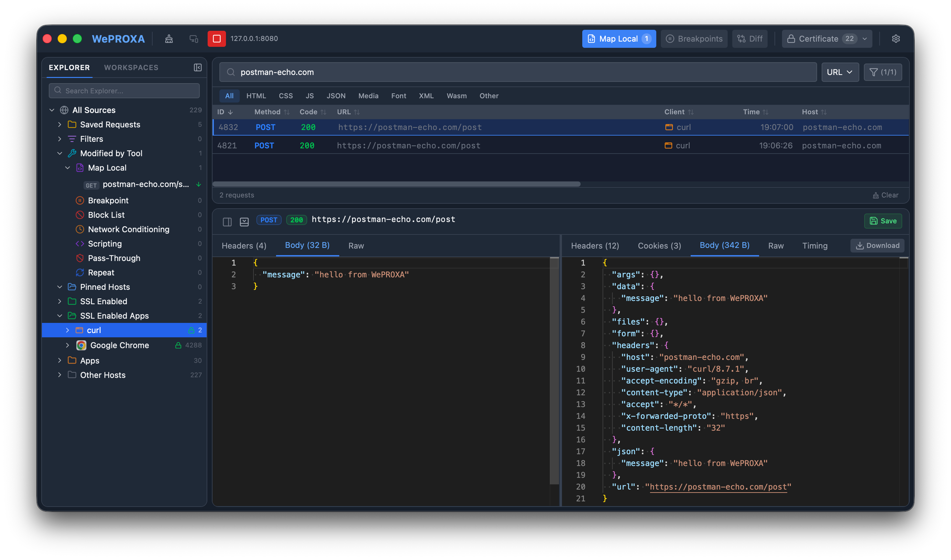Expand the Other Hosts folder

(x=60, y=375)
